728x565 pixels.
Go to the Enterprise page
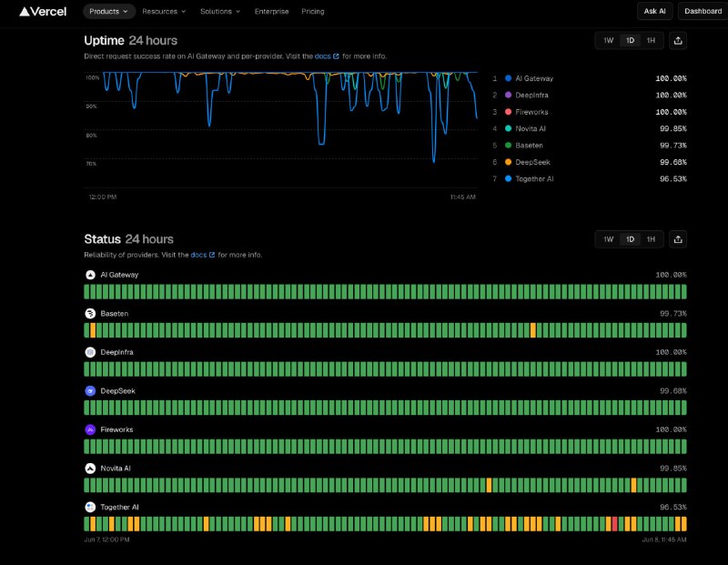[x=271, y=11]
